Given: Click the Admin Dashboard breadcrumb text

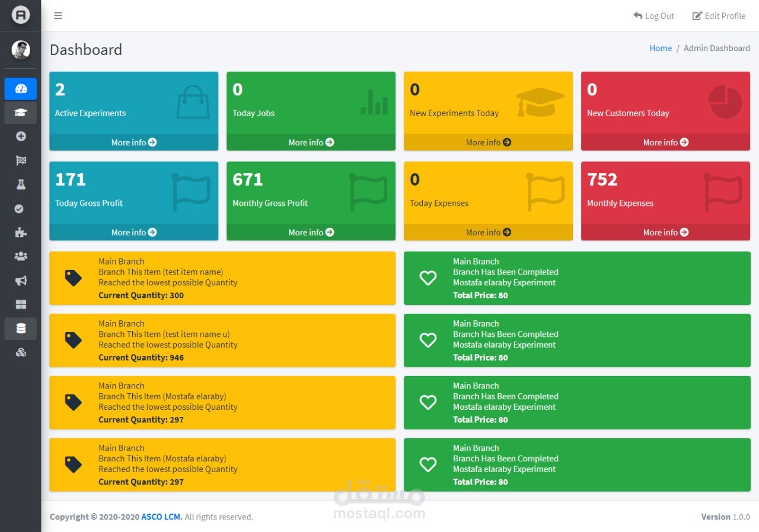Looking at the screenshot, I should 716,48.
